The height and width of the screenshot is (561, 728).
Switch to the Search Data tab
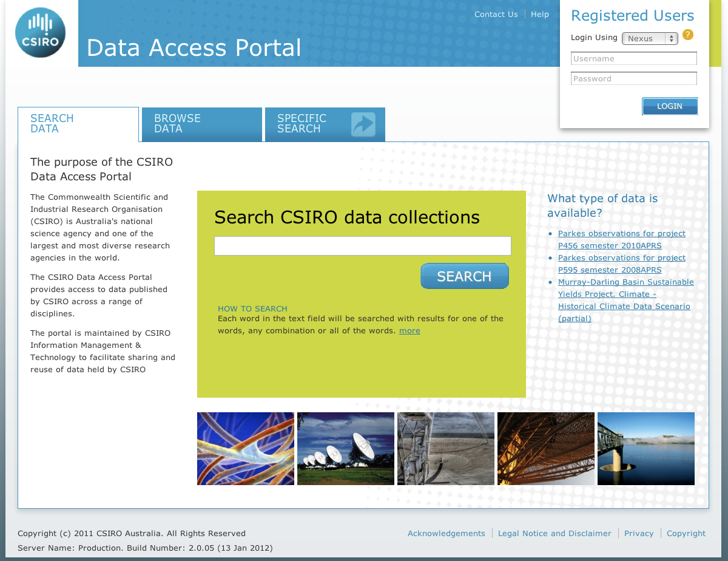pyautogui.click(x=78, y=124)
